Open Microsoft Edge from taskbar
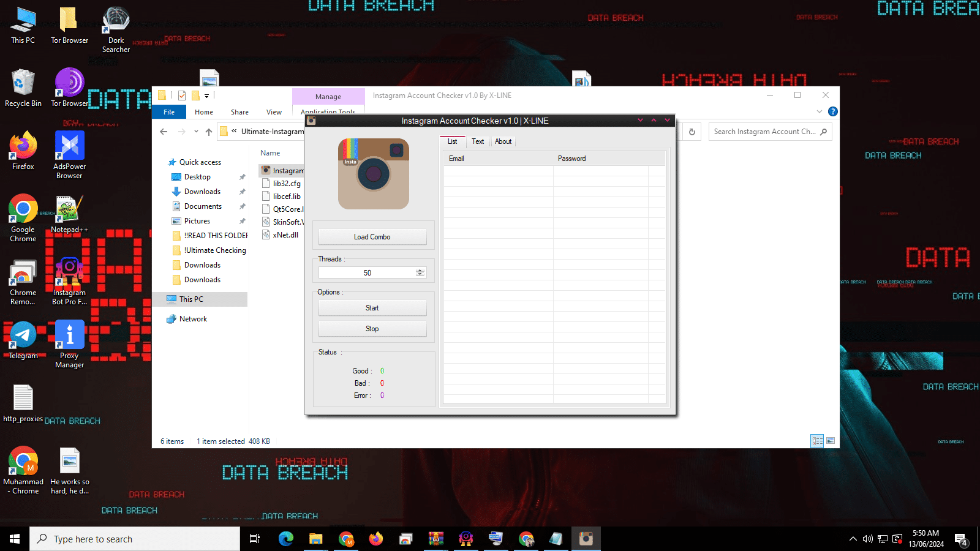The image size is (980, 551). click(286, 539)
